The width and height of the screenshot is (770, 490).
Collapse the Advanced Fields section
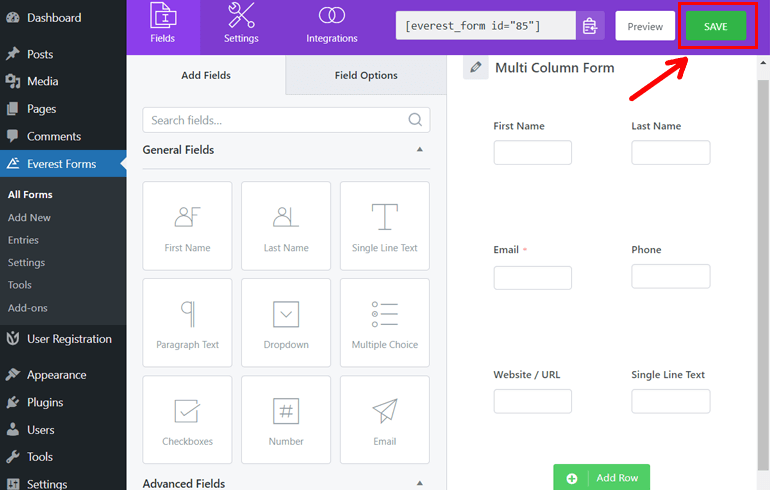[419, 484]
